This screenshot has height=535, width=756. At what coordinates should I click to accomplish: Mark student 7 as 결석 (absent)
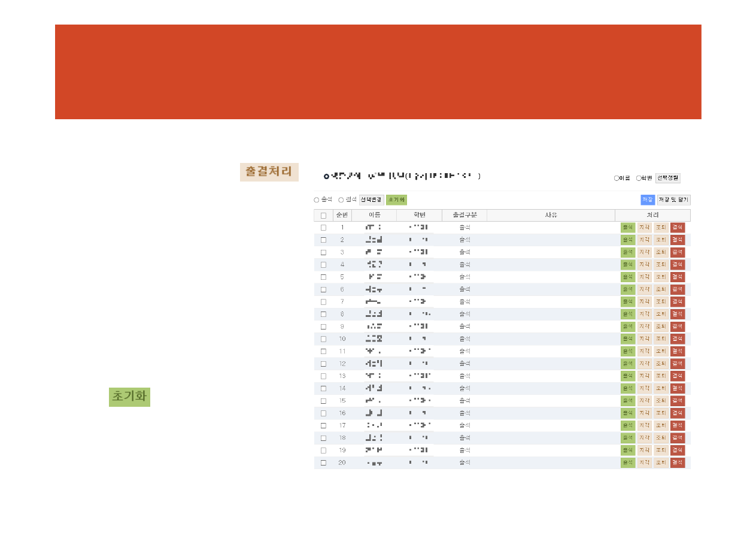pos(677,302)
